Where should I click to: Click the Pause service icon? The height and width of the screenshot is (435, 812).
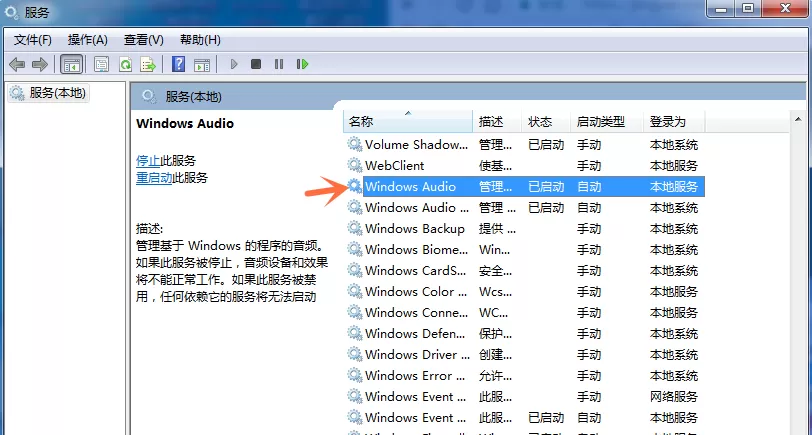point(279,64)
